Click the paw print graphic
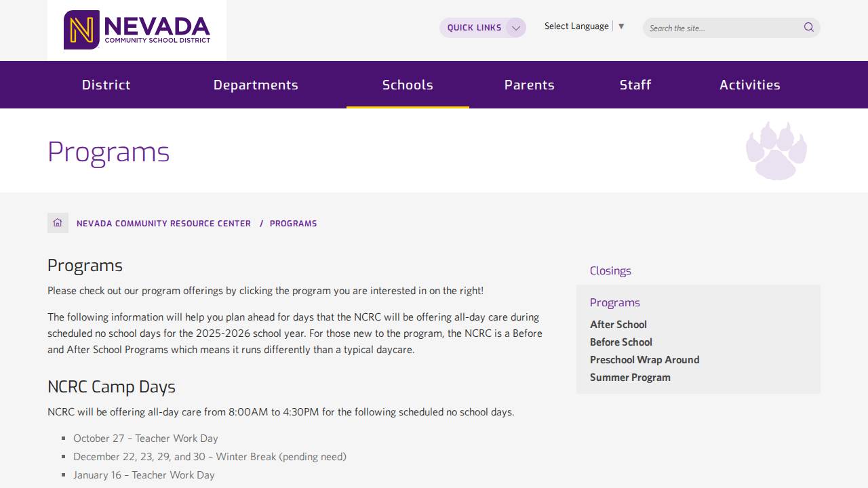Screen dimensions: 868x488 (x=775, y=149)
